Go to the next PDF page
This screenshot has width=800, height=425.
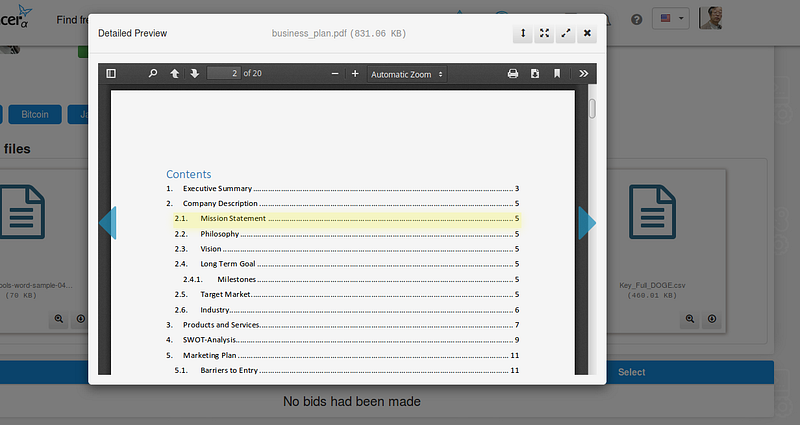click(194, 73)
